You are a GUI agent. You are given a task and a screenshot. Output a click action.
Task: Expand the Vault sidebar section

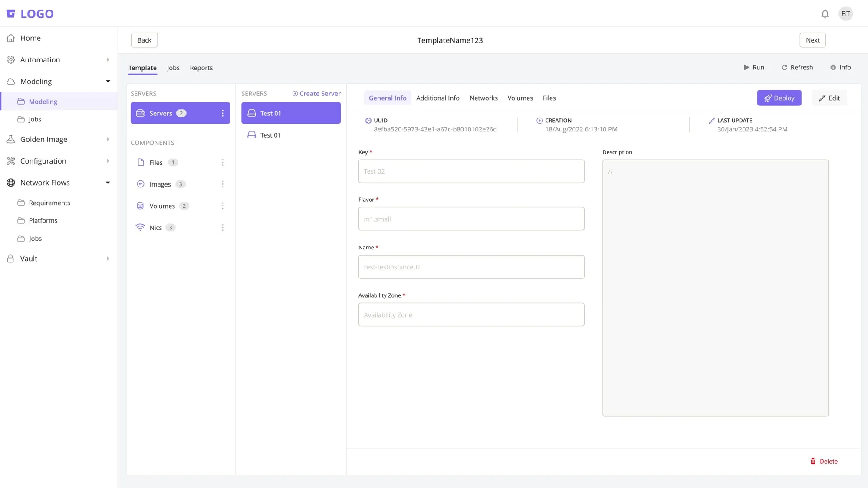(108, 259)
